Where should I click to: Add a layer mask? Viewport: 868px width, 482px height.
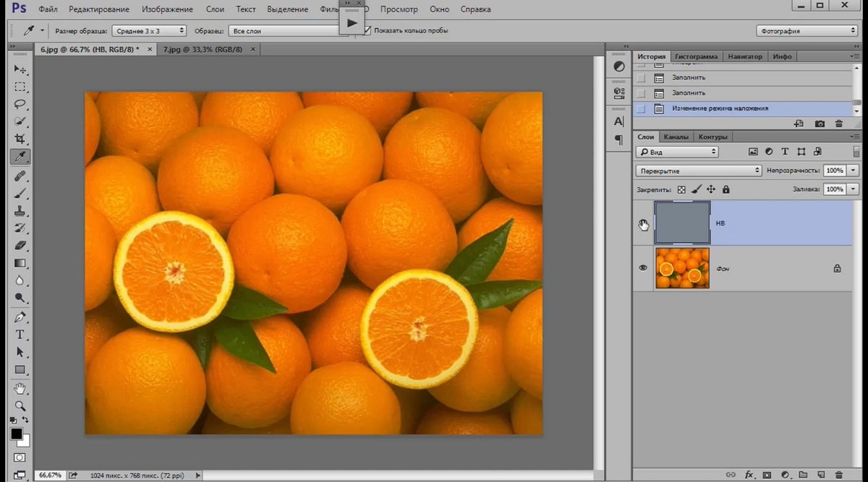(x=767, y=475)
